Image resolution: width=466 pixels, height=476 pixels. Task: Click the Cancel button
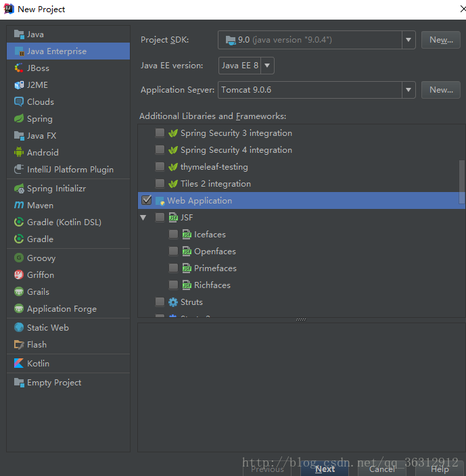(x=382, y=469)
